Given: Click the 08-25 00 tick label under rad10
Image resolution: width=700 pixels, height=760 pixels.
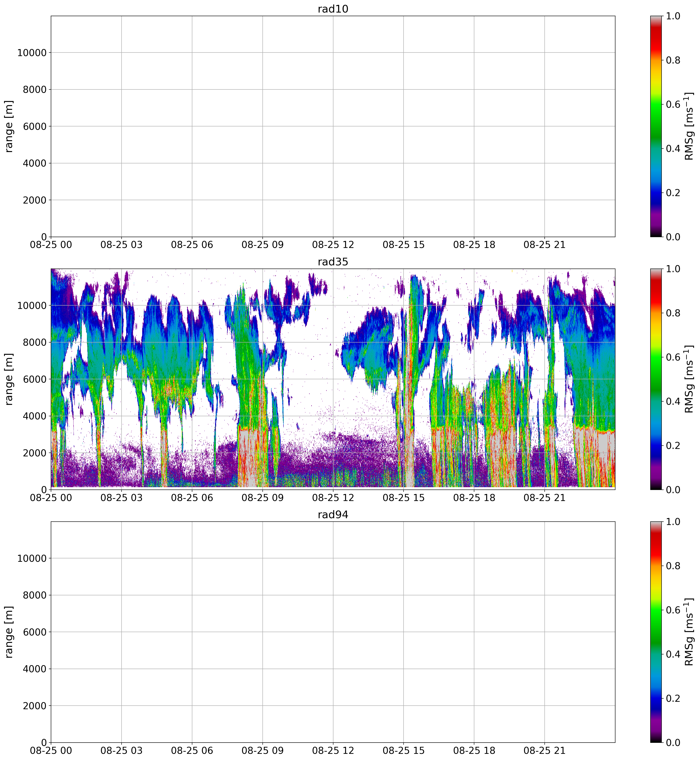Looking at the screenshot, I should point(51,245).
